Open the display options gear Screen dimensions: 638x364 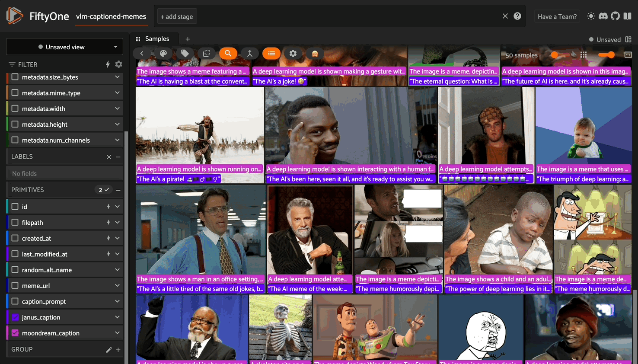pyautogui.click(x=293, y=53)
